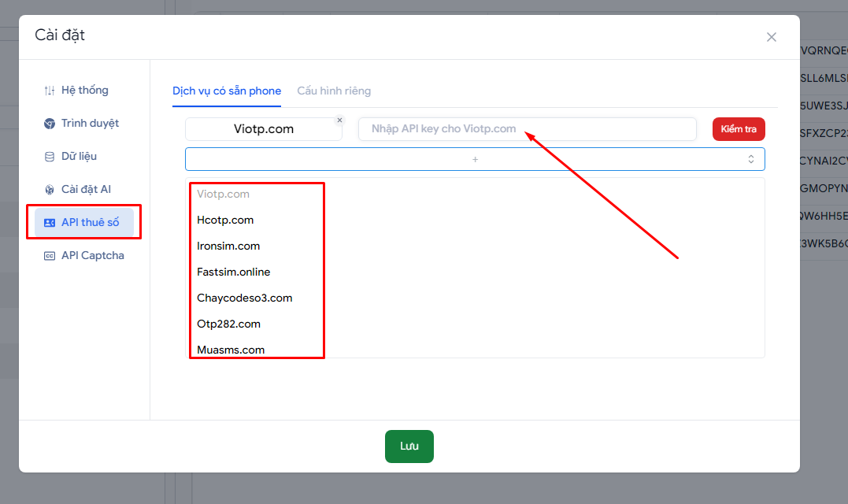Choose Muasms.com from the list
Viewport: 848px width, 504px height.
click(x=231, y=350)
